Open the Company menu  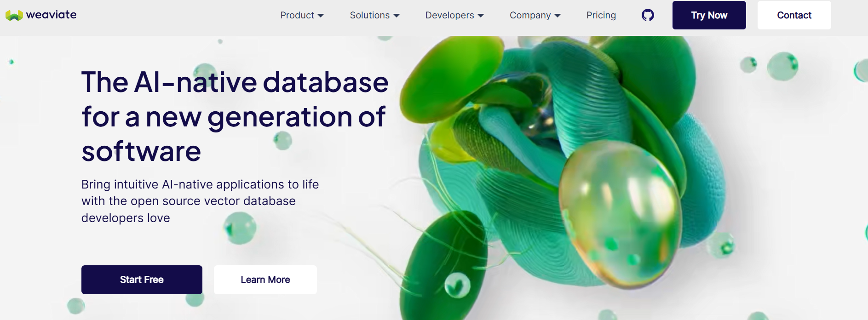click(535, 15)
